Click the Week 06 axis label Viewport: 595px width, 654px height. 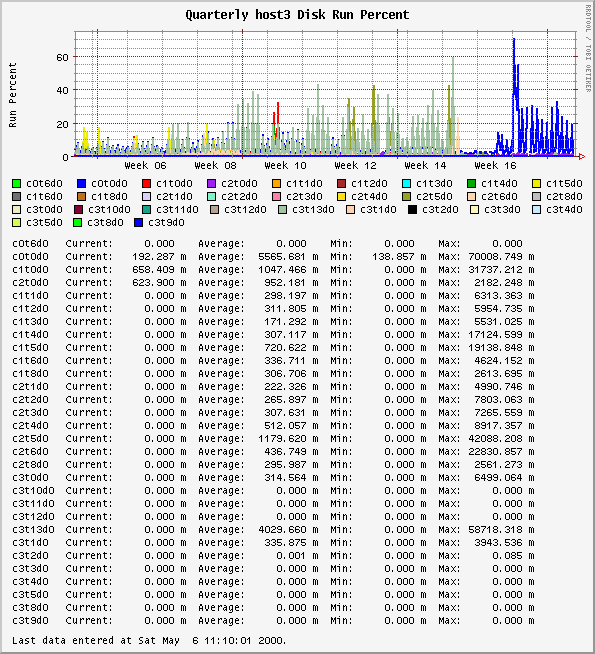[x=145, y=166]
